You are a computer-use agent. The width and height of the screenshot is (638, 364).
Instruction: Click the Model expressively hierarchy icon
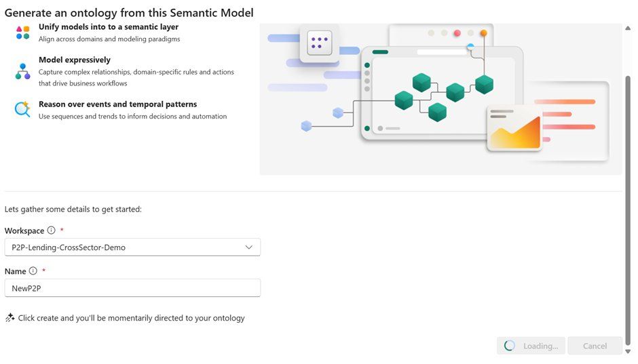pyautogui.click(x=22, y=71)
